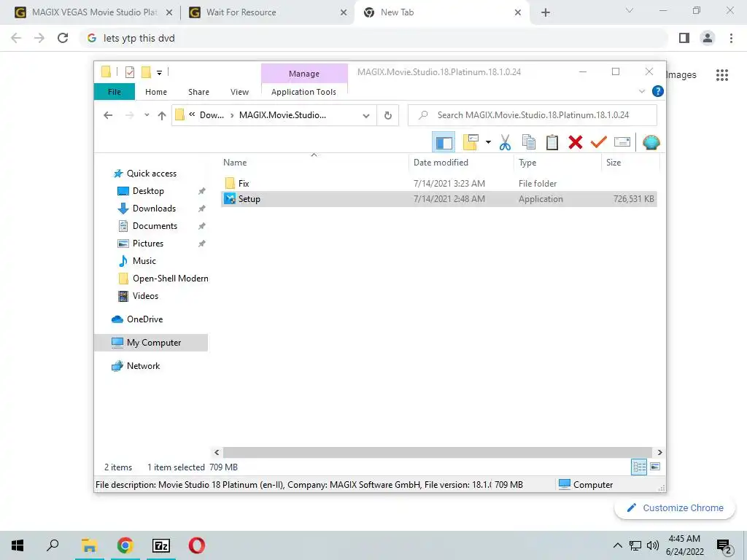Open Chrome's three-dot menu
747x560 pixels.
coord(731,38)
